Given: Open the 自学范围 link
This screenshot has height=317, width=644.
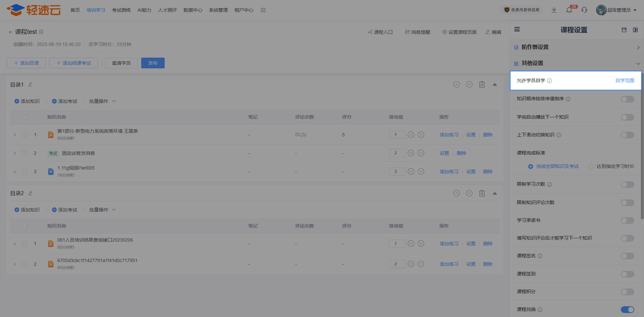Looking at the screenshot, I should [x=625, y=80].
